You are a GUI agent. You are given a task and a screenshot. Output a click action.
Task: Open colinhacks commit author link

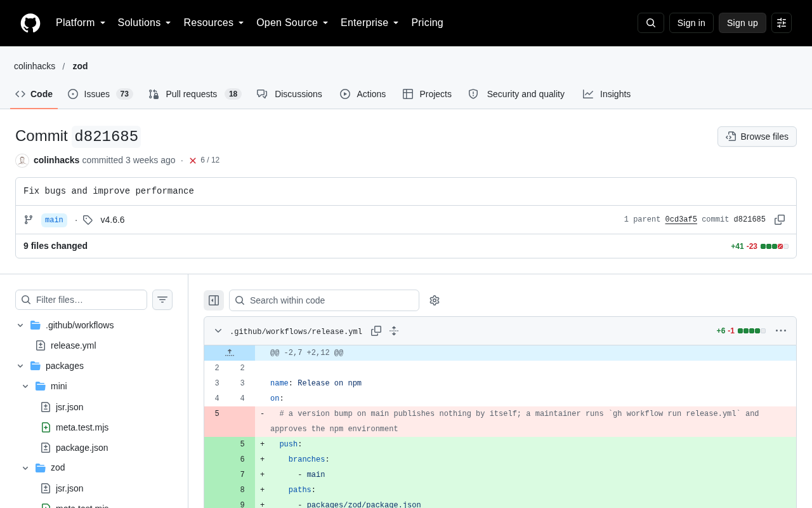coord(56,160)
